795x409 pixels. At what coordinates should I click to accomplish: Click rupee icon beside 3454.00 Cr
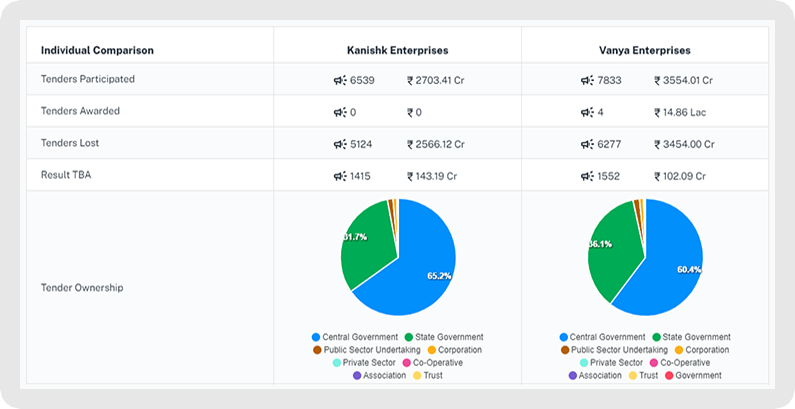click(x=657, y=144)
